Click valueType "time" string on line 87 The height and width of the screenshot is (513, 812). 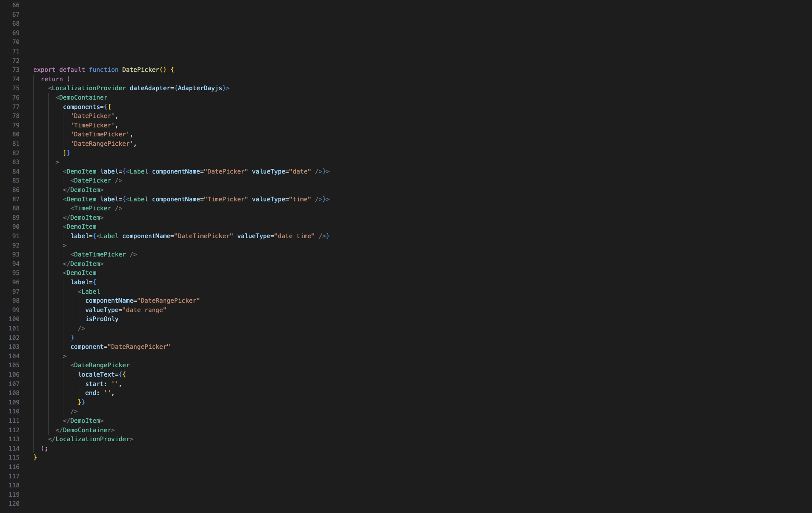[300, 199]
